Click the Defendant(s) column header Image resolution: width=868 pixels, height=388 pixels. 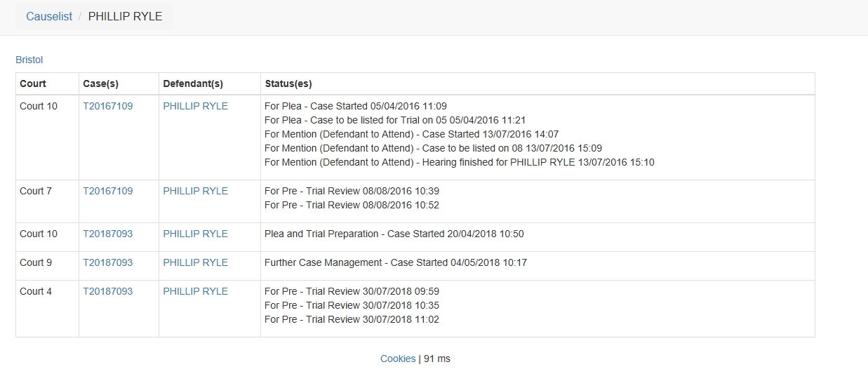tap(193, 83)
